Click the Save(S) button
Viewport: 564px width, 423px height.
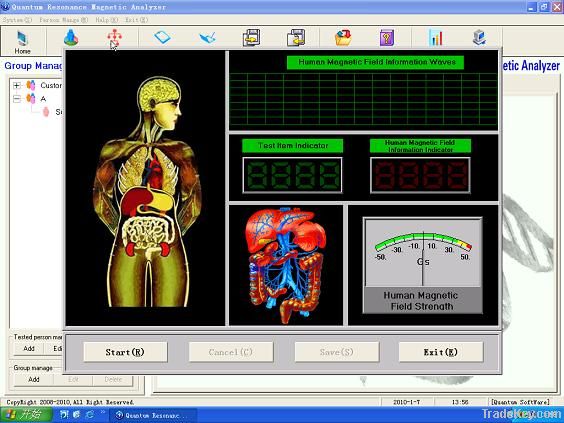(x=337, y=352)
